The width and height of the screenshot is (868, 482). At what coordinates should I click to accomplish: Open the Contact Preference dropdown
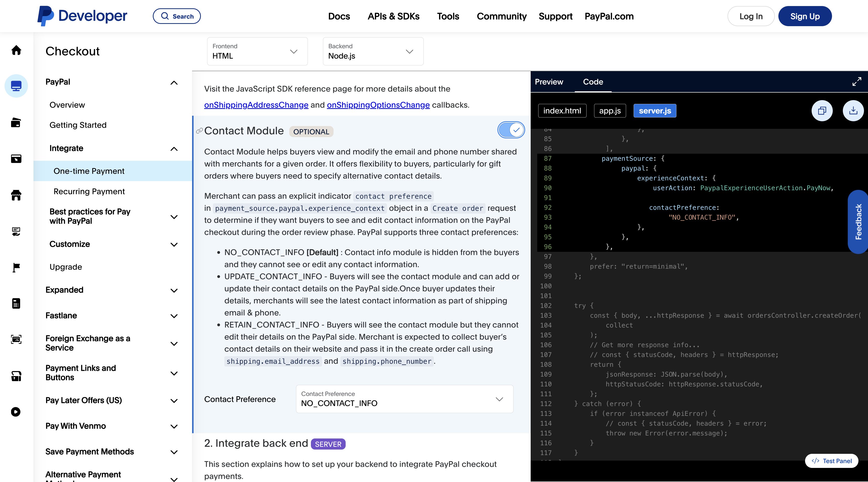[x=404, y=399]
